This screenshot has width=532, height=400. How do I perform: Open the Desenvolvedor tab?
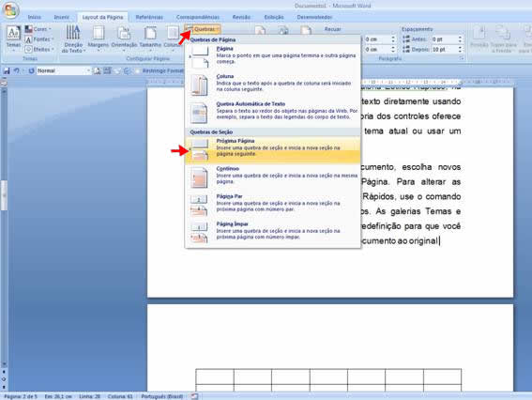pos(314,17)
